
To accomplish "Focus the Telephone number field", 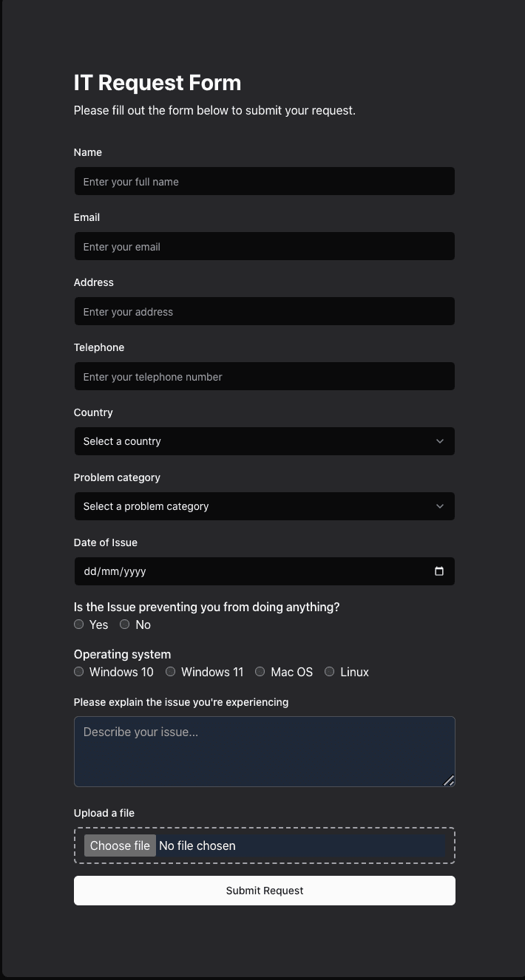I will [264, 376].
